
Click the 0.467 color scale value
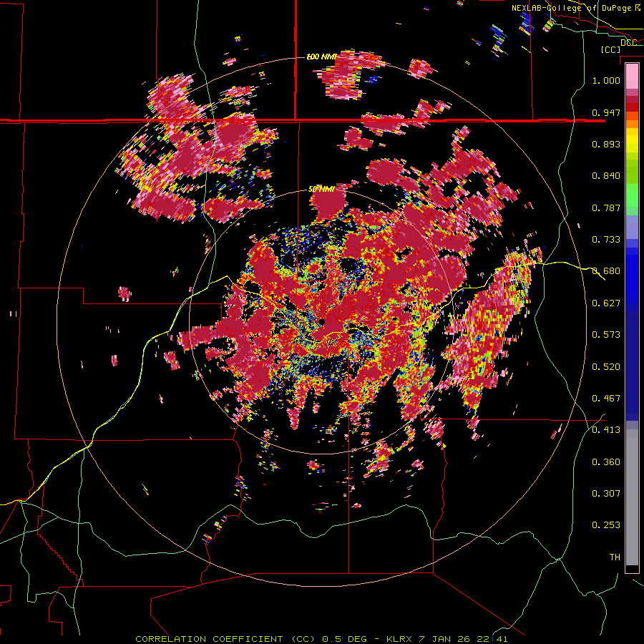coord(606,399)
